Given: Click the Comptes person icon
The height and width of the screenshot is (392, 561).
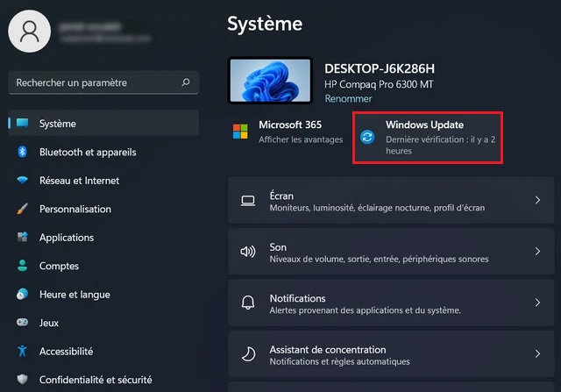Looking at the screenshot, I should (23, 266).
